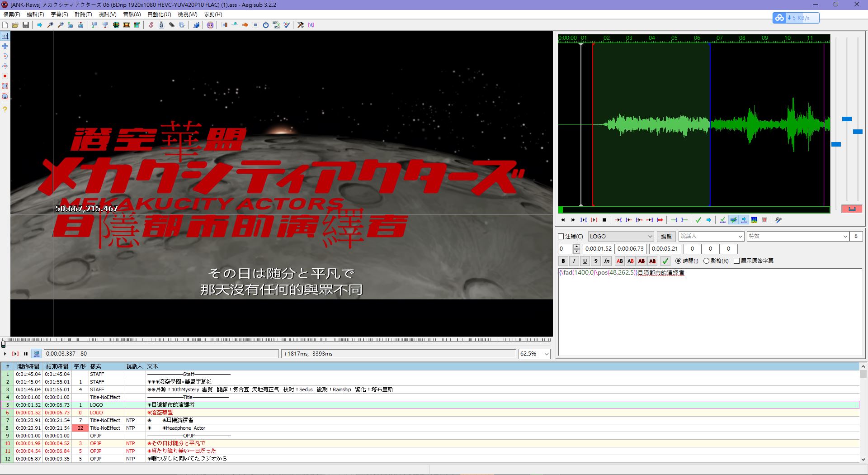Save the current subtitles
868x475 pixels.
click(x=26, y=25)
